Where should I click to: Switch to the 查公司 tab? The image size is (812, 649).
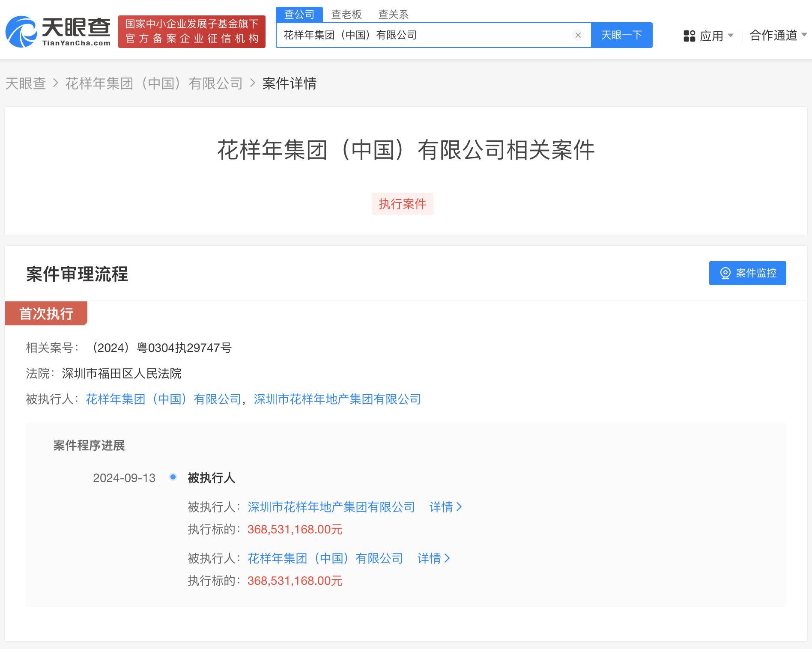coord(299,15)
